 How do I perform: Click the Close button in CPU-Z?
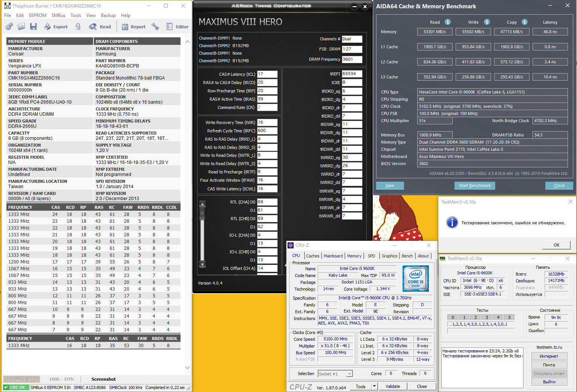pyautogui.click(x=422, y=386)
